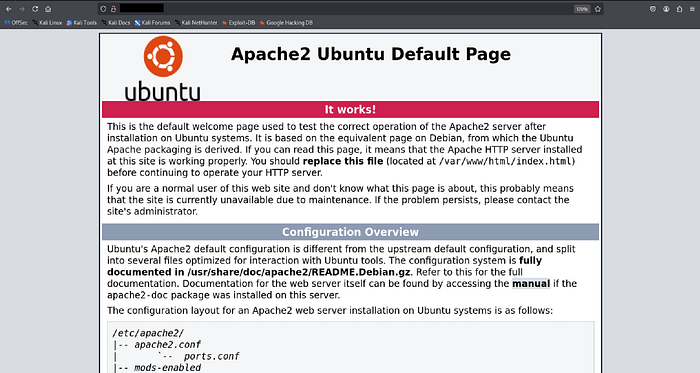Open the OffSec bookmark
Viewport: 700px width, 373px height.
(x=16, y=22)
